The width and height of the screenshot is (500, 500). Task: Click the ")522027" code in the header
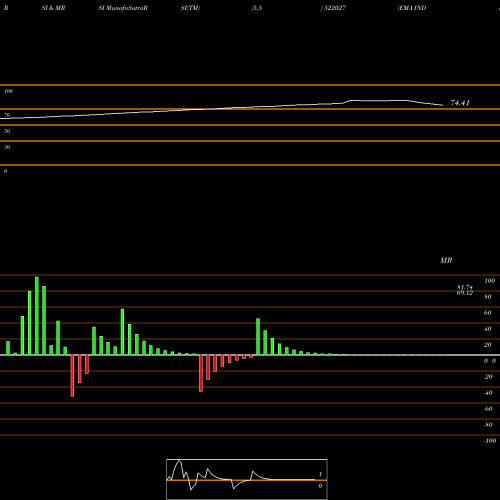(x=333, y=8)
